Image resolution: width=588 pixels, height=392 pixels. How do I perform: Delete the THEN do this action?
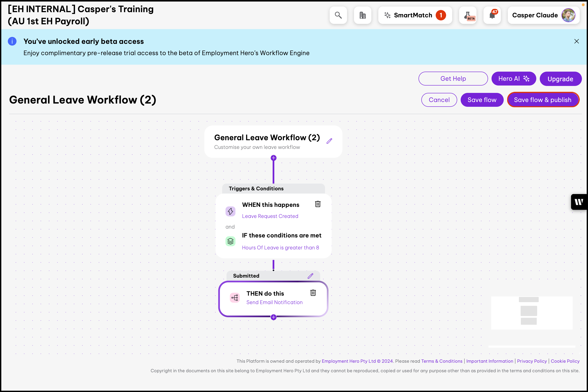[313, 293]
